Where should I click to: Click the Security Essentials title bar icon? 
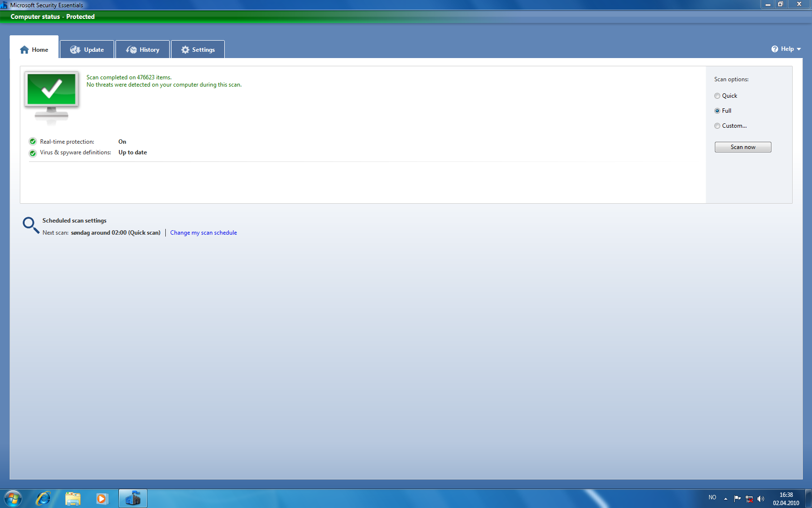[4, 5]
